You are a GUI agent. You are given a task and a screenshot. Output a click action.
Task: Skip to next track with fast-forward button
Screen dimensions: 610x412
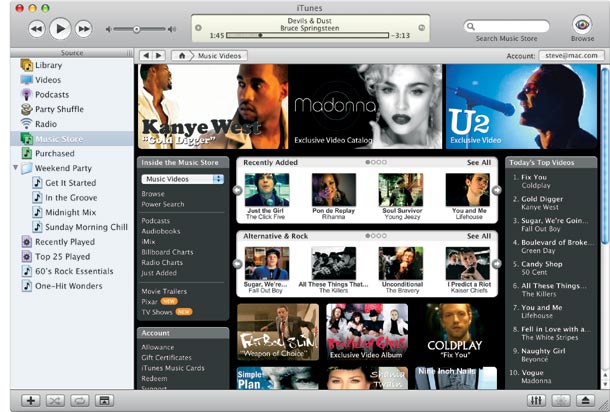[x=83, y=29]
